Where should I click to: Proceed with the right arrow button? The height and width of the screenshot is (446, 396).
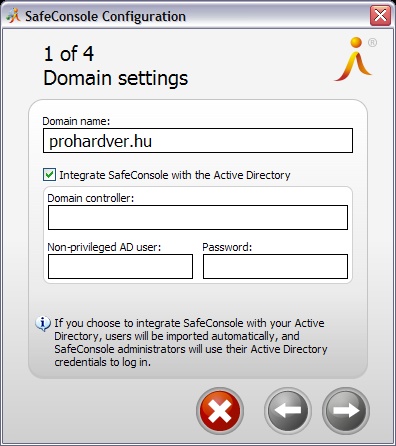pyautogui.click(x=346, y=411)
